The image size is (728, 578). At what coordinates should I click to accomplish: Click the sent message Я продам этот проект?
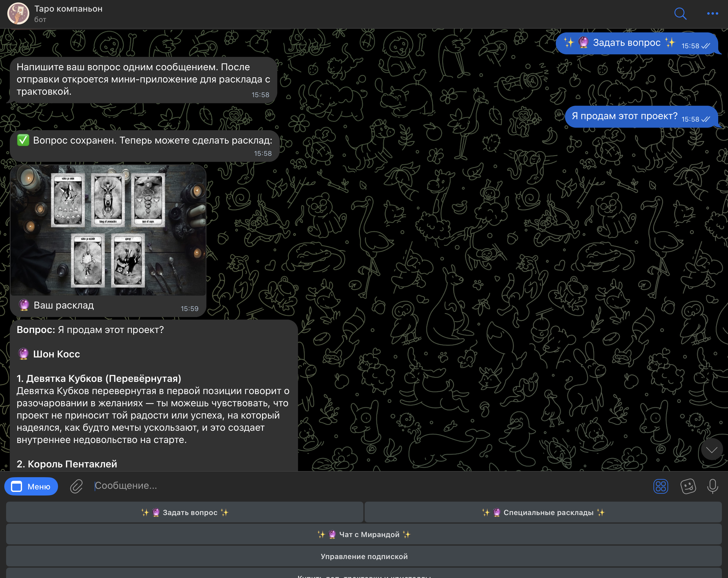pos(624,116)
